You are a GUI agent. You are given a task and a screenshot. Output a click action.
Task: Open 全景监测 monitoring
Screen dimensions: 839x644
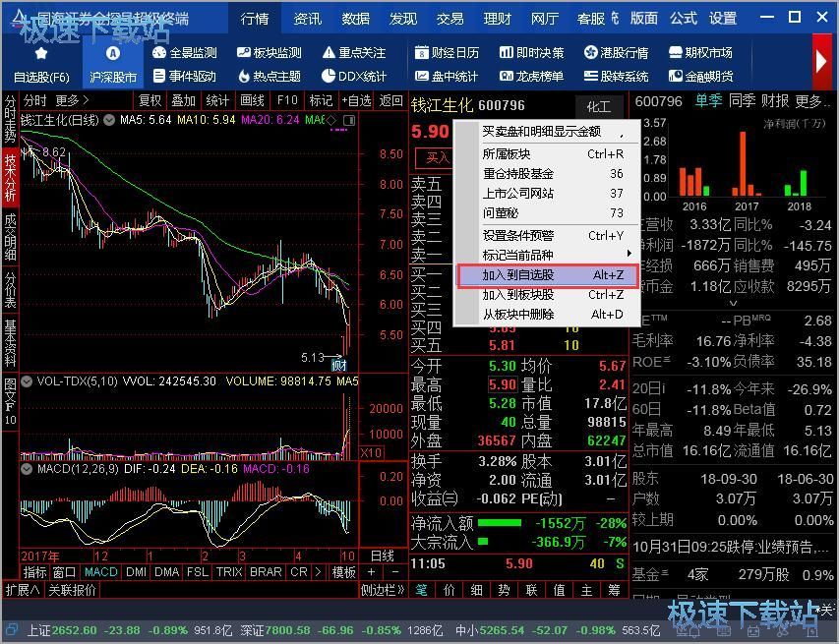(x=184, y=52)
